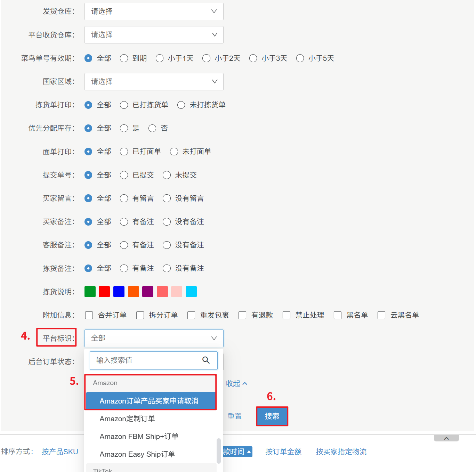Tick the 有退款 checkbox
The height and width of the screenshot is (472, 476).
click(242, 315)
